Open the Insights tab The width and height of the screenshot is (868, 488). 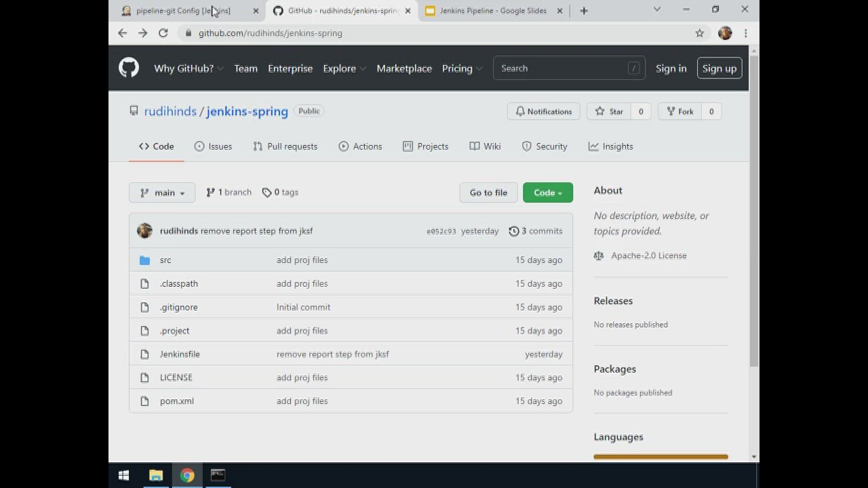click(x=610, y=146)
